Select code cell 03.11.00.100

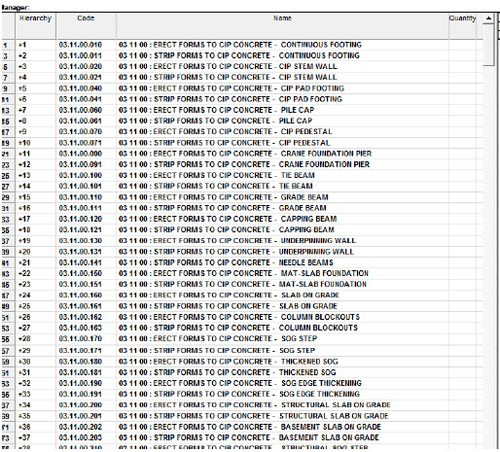[80, 175]
